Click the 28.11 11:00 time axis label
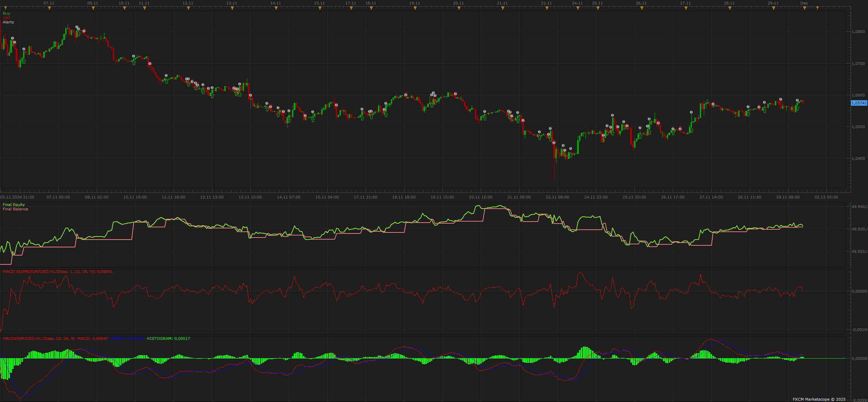The width and height of the screenshot is (868, 402). click(x=750, y=197)
